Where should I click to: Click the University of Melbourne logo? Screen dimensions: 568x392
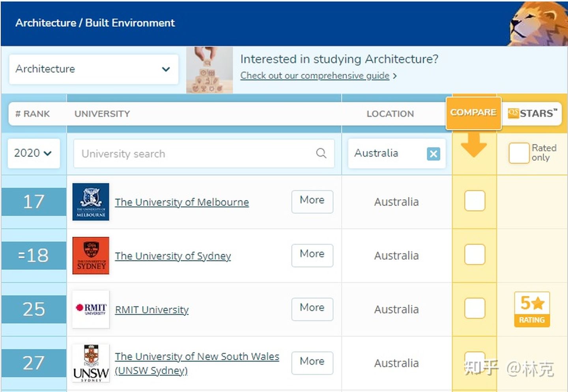click(x=91, y=202)
